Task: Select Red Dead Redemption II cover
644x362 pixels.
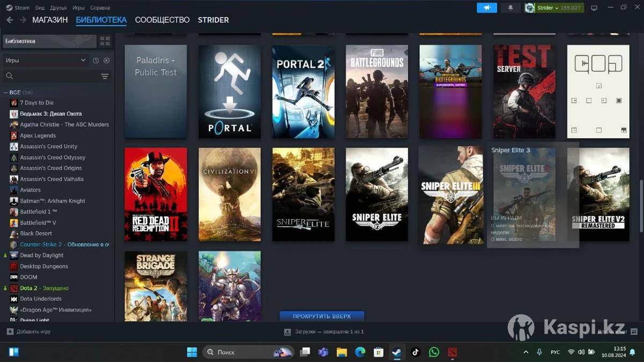Action: 156,194
